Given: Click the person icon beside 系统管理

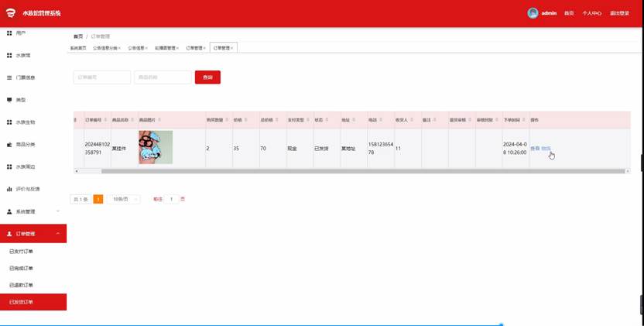Looking at the screenshot, I should click(9, 211).
